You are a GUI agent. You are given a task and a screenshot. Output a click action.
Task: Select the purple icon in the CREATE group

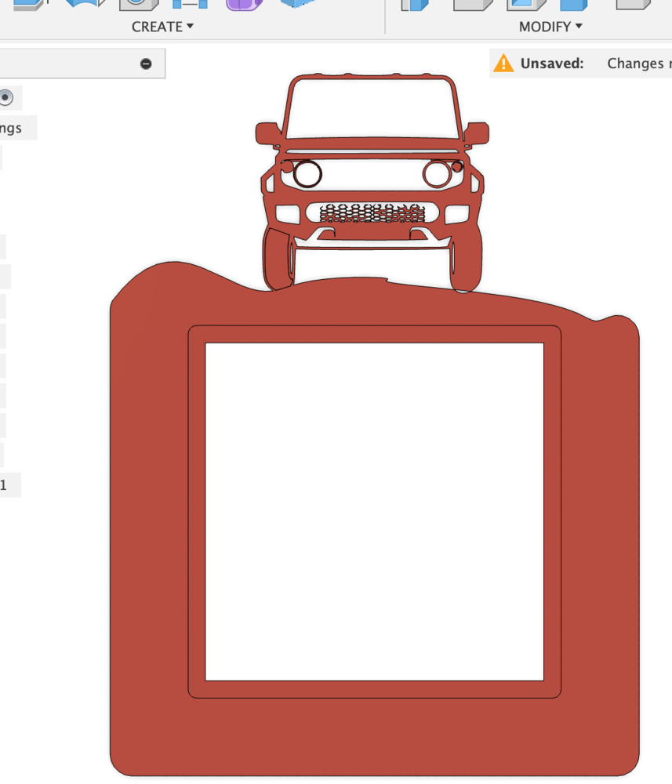(244, 4)
